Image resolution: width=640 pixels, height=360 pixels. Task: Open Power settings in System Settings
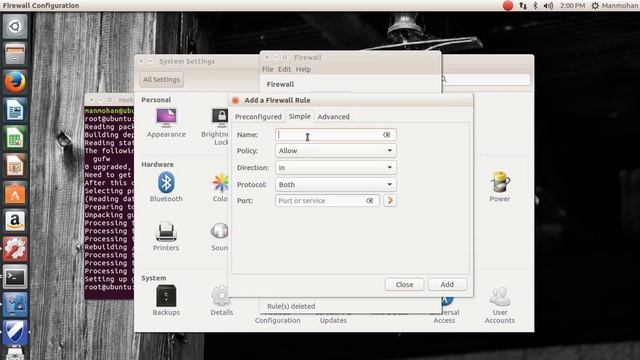click(x=500, y=187)
